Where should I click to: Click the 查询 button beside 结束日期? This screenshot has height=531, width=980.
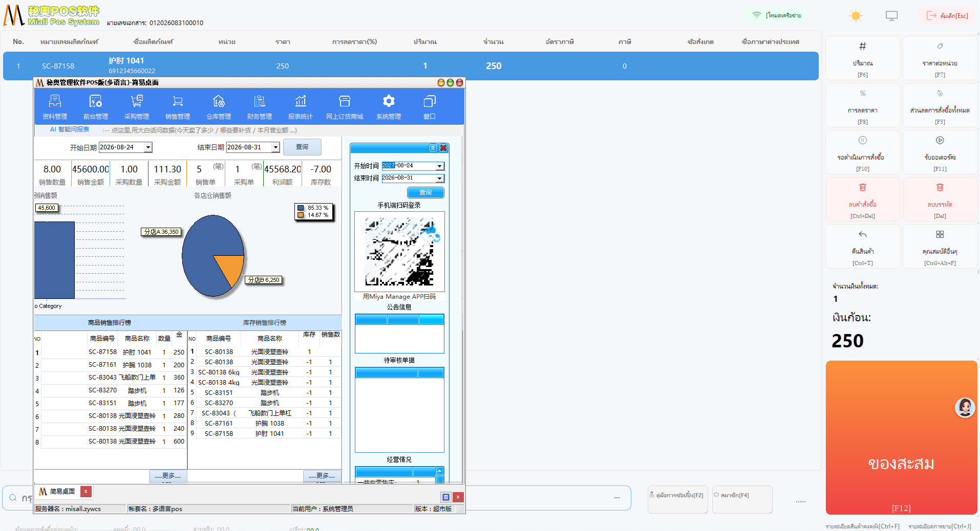click(302, 147)
